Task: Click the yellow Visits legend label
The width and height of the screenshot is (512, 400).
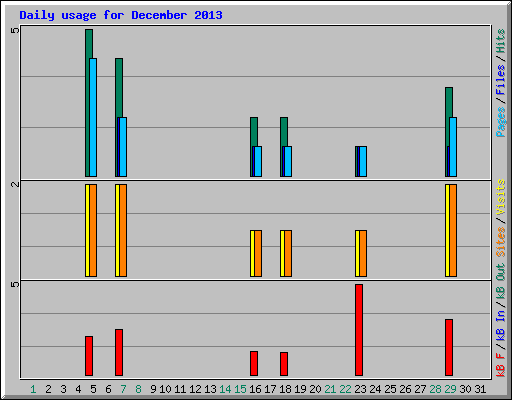Action: point(500,197)
